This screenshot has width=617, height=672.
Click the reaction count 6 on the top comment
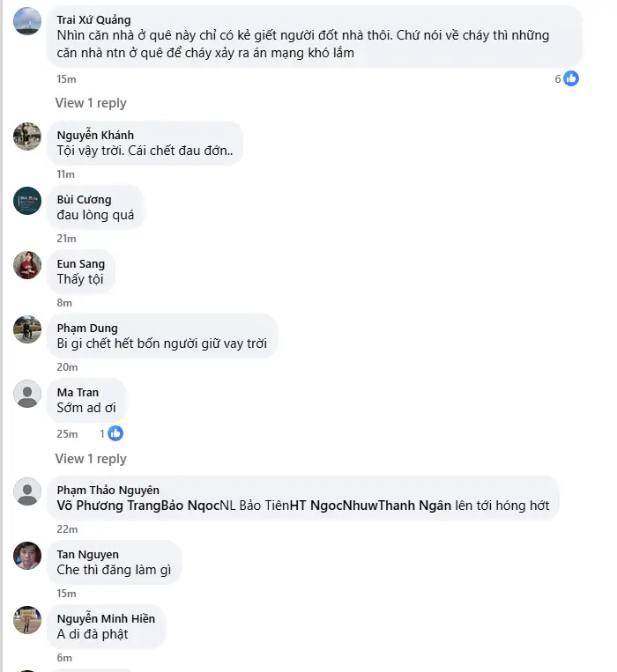pos(558,79)
